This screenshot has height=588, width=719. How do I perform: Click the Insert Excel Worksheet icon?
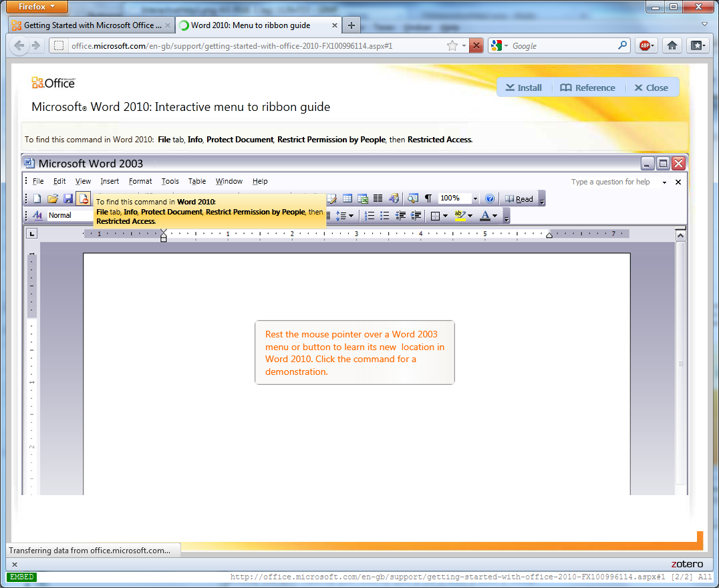363,198
